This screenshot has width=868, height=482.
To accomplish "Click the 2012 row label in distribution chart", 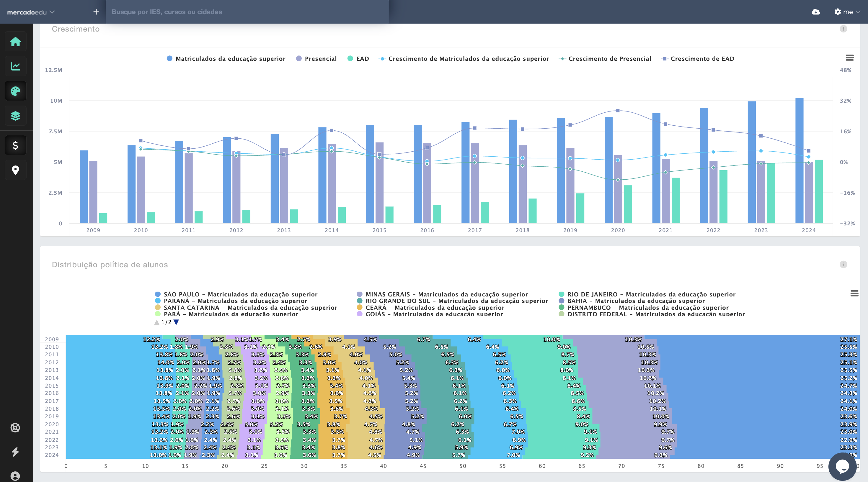I will [x=52, y=363].
